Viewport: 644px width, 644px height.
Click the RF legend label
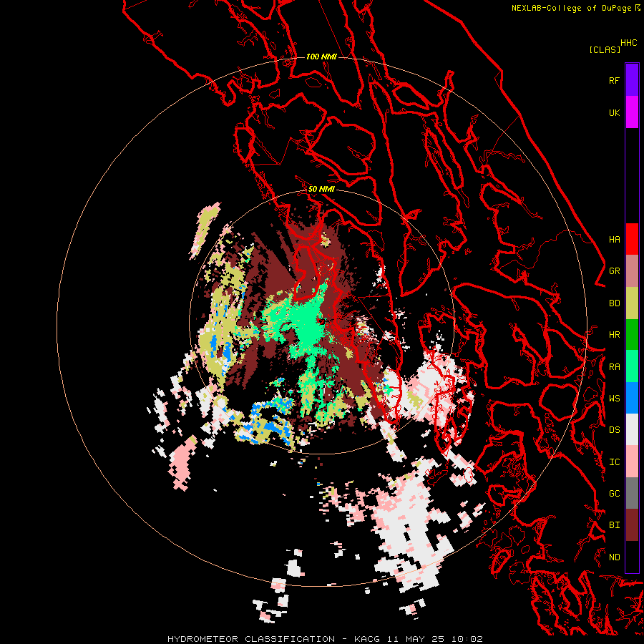[x=614, y=81]
